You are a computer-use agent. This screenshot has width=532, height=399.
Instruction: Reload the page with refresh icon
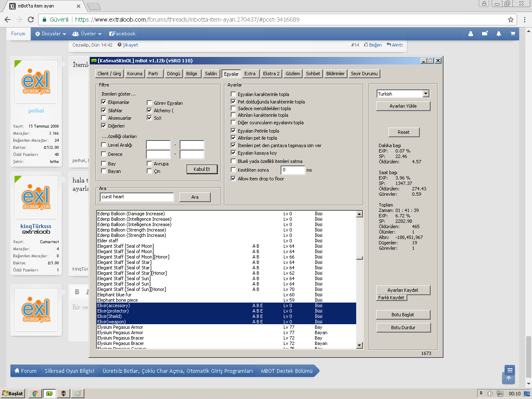tap(31, 20)
